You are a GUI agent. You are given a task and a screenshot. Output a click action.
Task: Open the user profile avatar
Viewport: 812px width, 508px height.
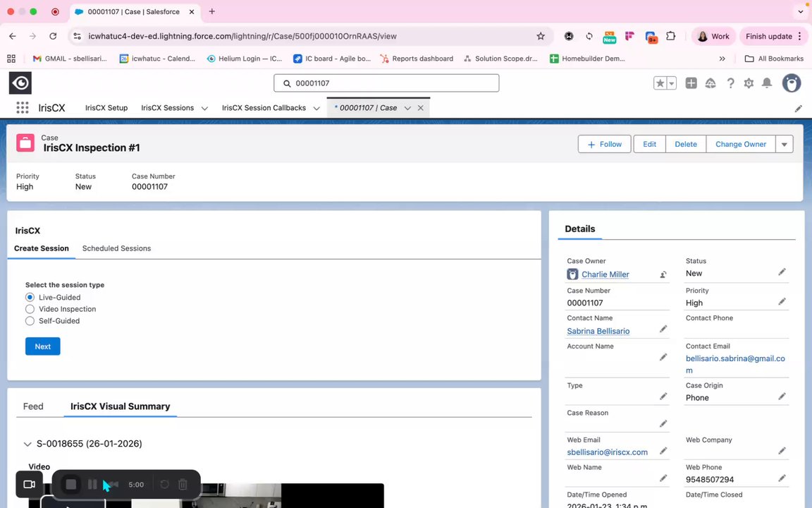point(792,83)
